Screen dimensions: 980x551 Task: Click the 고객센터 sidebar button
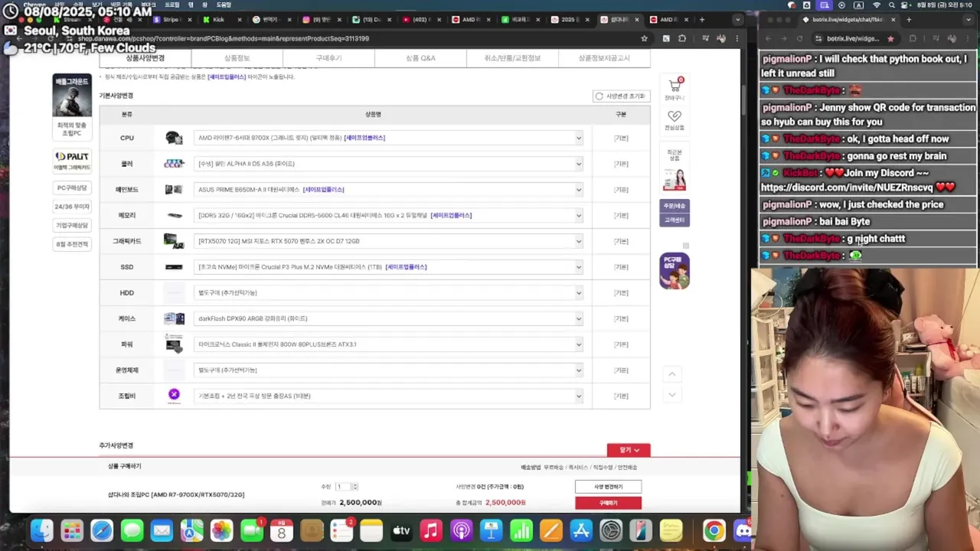[x=675, y=220]
